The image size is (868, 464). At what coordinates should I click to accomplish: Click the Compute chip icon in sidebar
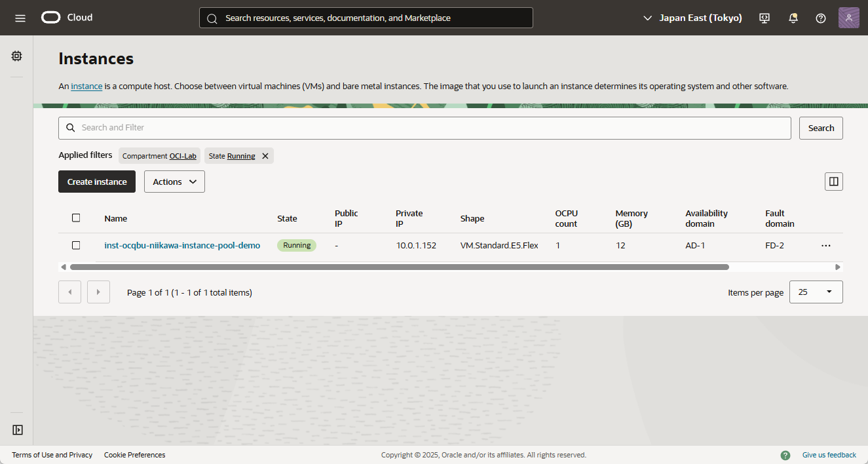coord(17,56)
